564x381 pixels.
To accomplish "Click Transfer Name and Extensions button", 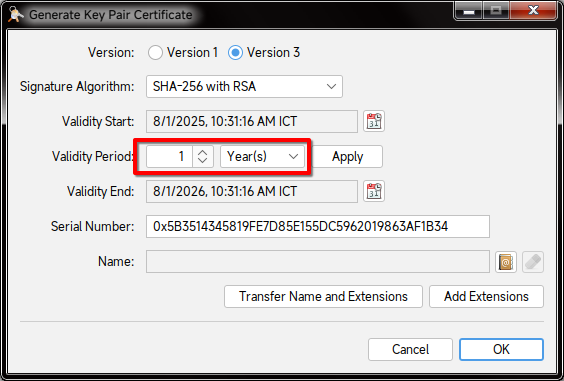I will (323, 296).
